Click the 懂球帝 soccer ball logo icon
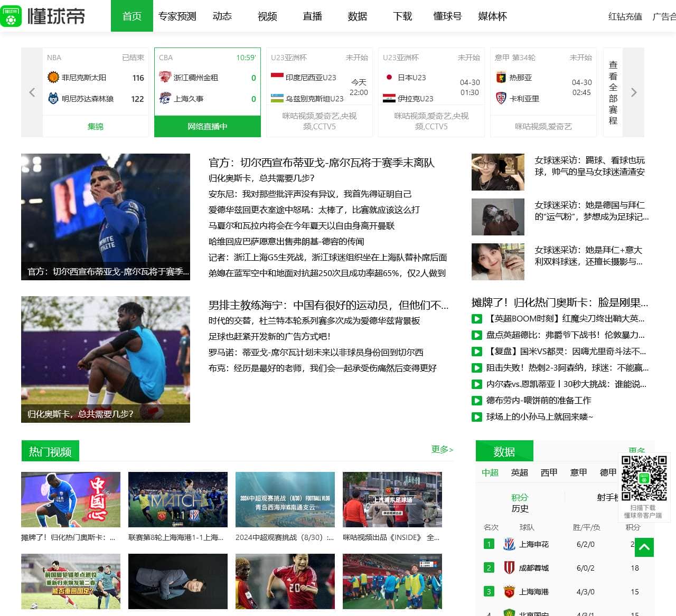 pos(10,16)
